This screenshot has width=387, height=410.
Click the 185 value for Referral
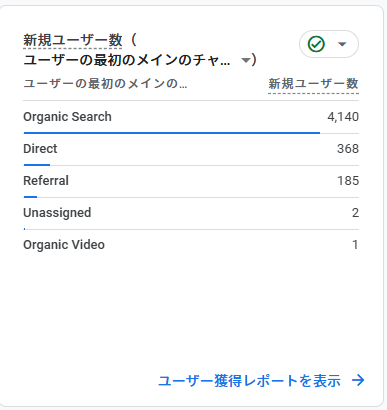[x=348, y=181]
